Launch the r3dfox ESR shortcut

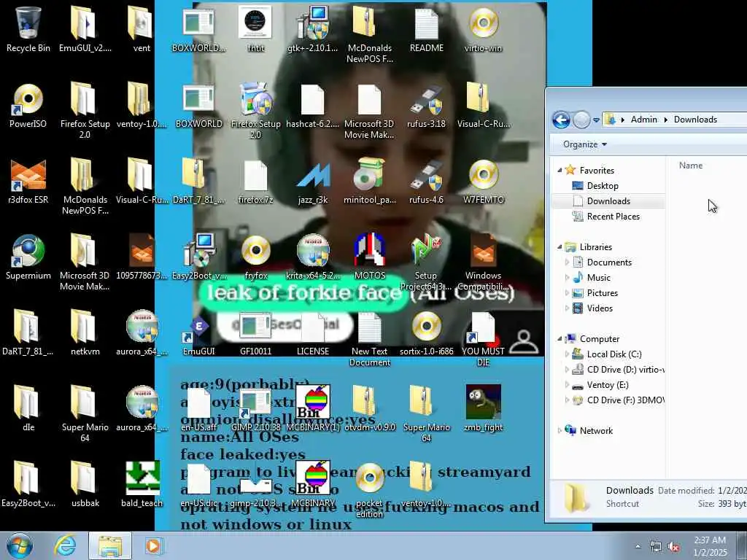tap(28, 182)
